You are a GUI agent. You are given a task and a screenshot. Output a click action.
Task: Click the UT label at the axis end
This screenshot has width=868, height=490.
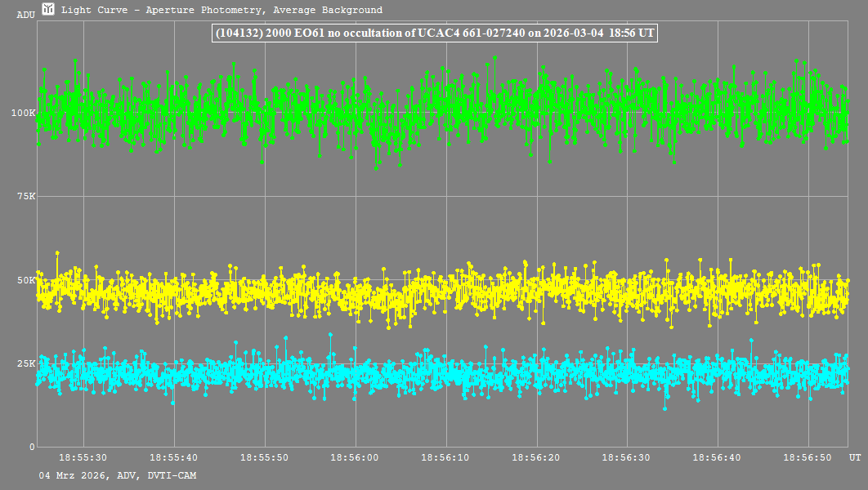854,458
